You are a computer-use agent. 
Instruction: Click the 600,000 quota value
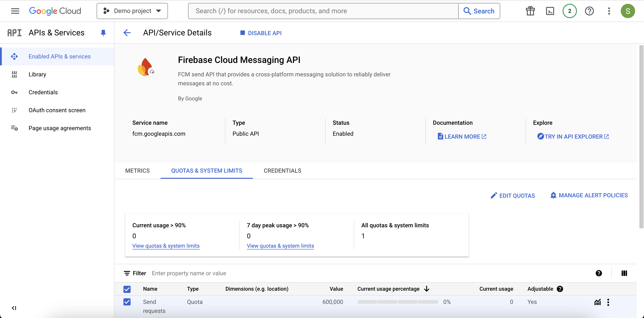click(x=333, y=302)
